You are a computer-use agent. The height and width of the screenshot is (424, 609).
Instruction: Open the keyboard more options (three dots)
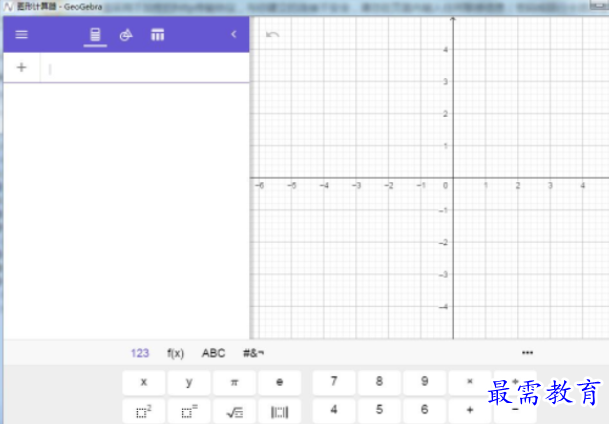[527, 353]
